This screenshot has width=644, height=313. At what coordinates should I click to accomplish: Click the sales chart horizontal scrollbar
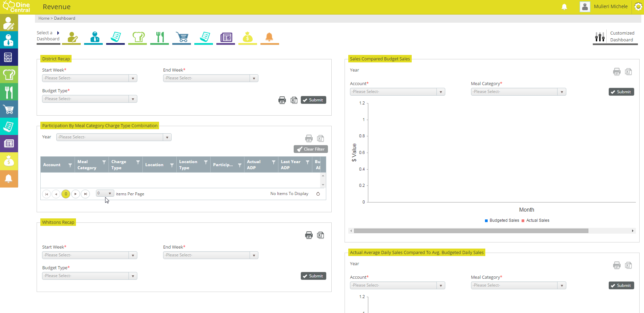471,231
